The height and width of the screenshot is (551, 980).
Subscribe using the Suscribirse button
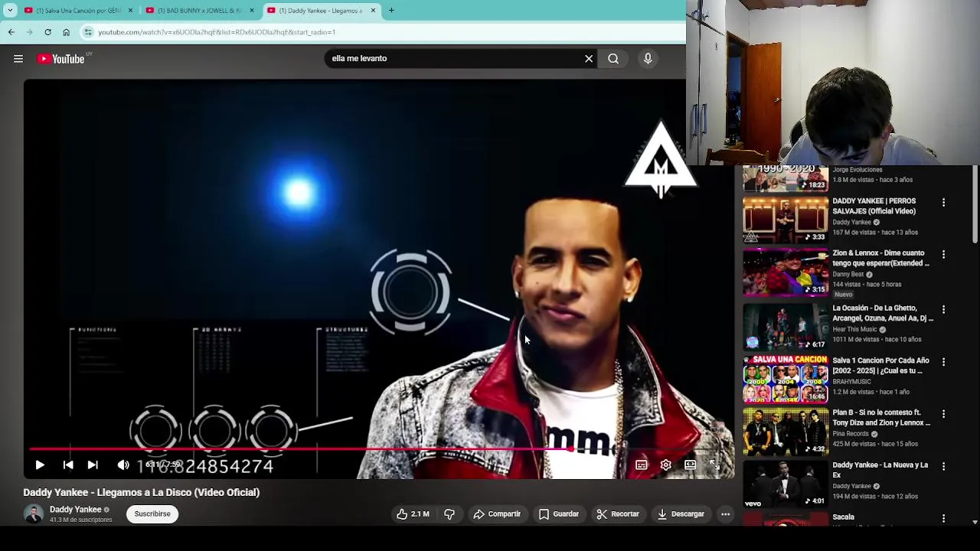pyautogui.click(x=152, y=514)
